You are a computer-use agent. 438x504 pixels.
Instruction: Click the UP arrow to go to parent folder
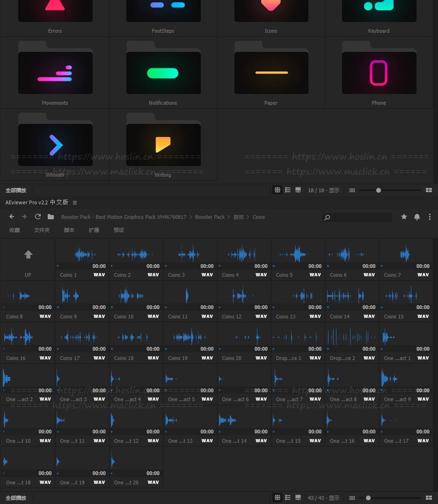(x=28, y=255)
